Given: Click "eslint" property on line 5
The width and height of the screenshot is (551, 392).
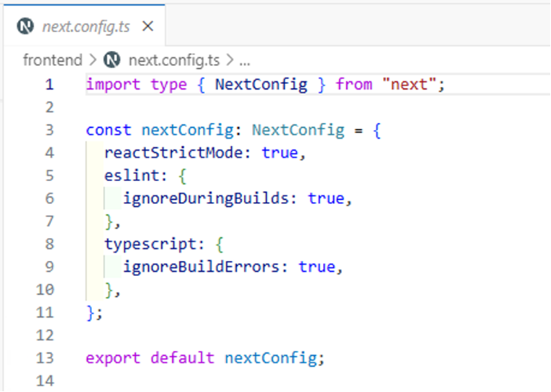Looking at the screenshot, I should [x=132, y=176].
